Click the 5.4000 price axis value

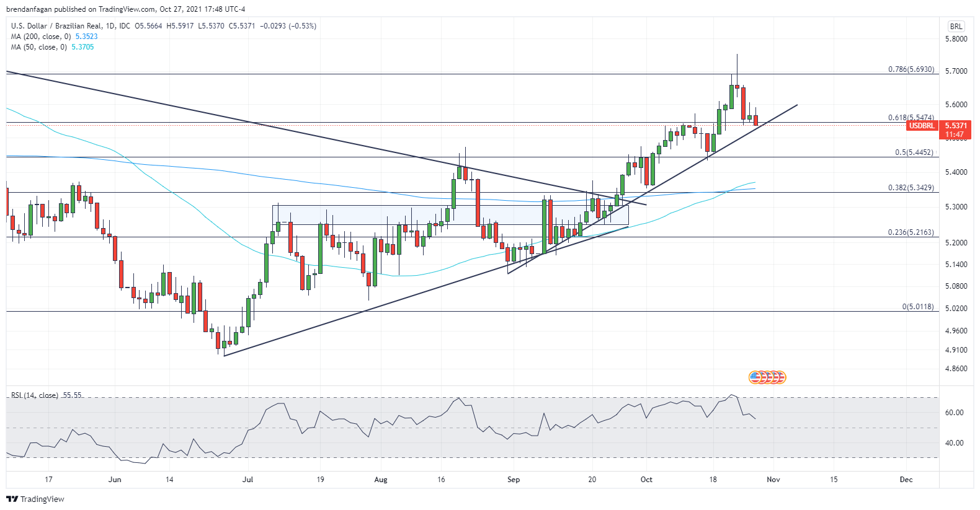[x=956, y=172]
